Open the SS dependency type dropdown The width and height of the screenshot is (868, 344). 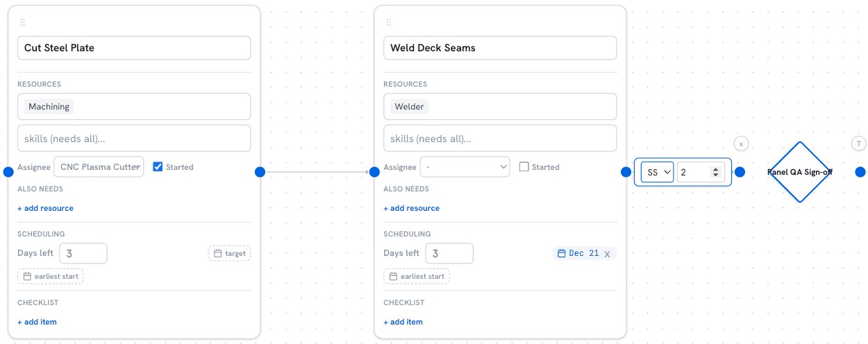click(x=657, y=172)
